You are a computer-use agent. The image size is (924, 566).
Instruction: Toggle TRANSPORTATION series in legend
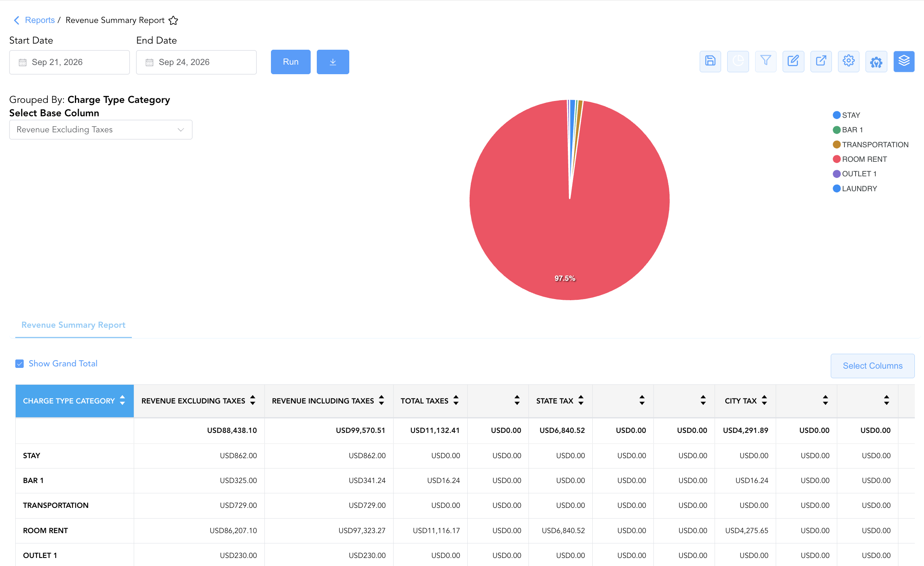pyautogui.click(x=870, y=145)
